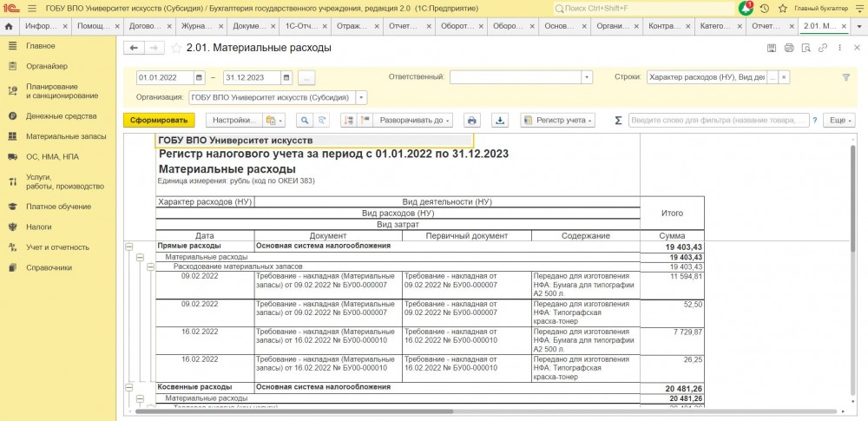
Task: Click the filter funnel icon
Action: pyautogui.click(x=846, y=77)
